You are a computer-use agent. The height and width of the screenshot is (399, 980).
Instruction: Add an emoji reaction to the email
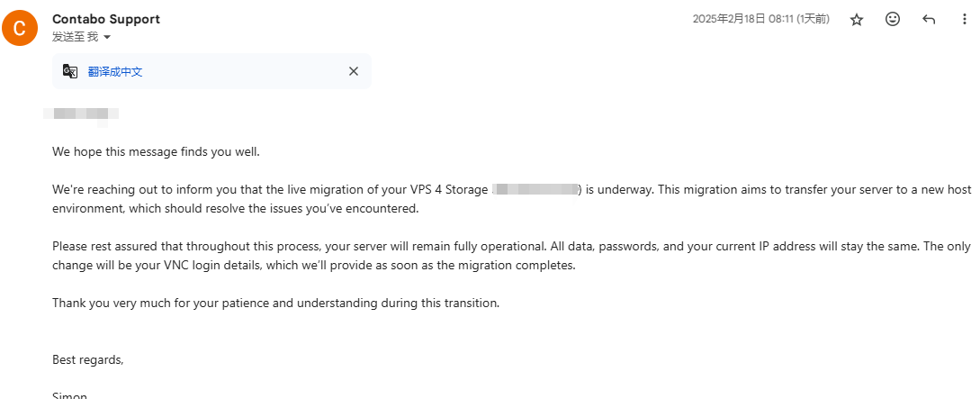tap(893, 19)
